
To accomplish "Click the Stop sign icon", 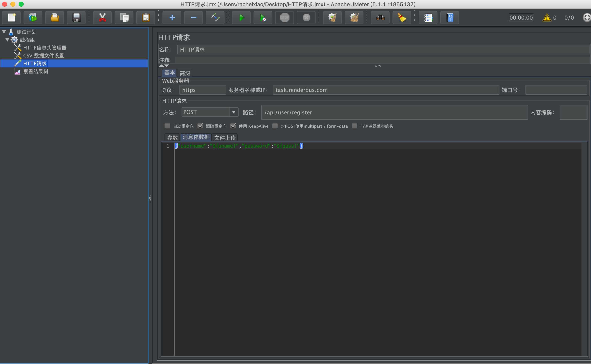I will pyautogui.click(x=285, y=17).
